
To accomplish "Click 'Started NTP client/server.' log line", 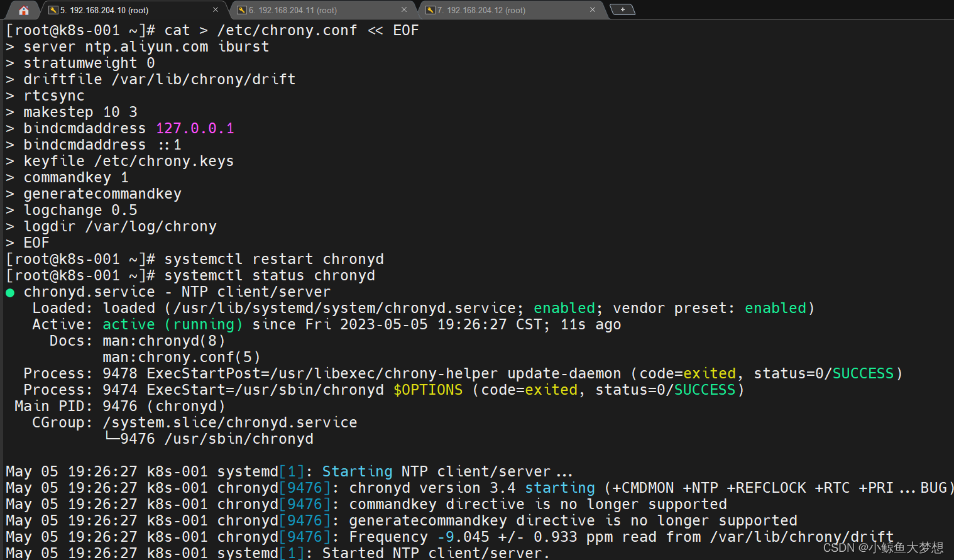I will 278,553.
